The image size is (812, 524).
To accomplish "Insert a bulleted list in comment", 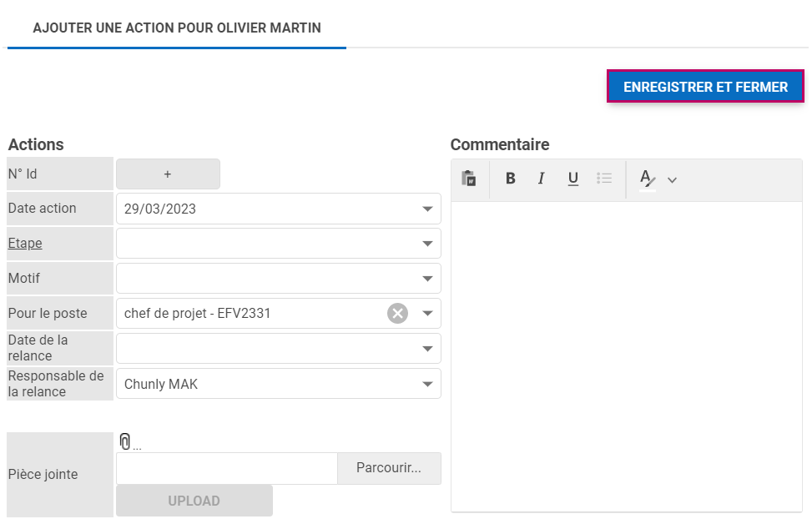I will pyautogui.click(x=604, y=179).
